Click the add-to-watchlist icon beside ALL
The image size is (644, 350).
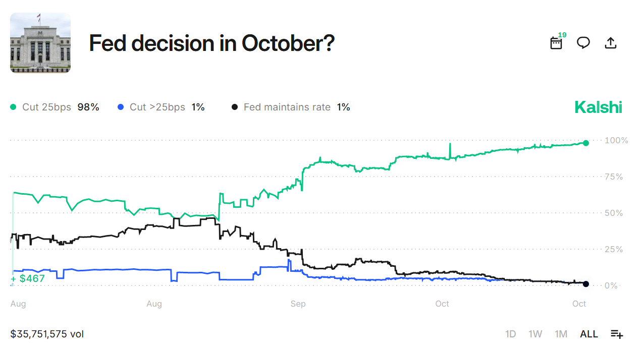click(616, 334)
